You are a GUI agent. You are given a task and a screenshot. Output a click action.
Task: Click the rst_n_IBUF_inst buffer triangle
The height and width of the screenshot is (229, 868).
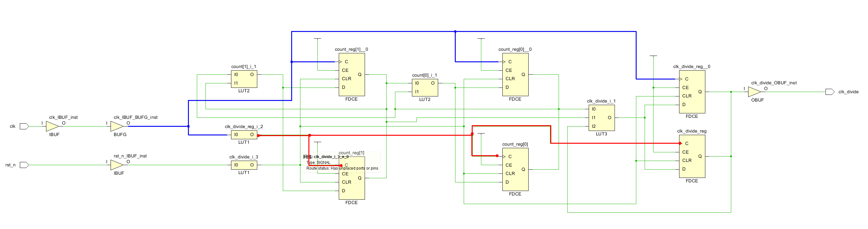(x=117, y=165)
